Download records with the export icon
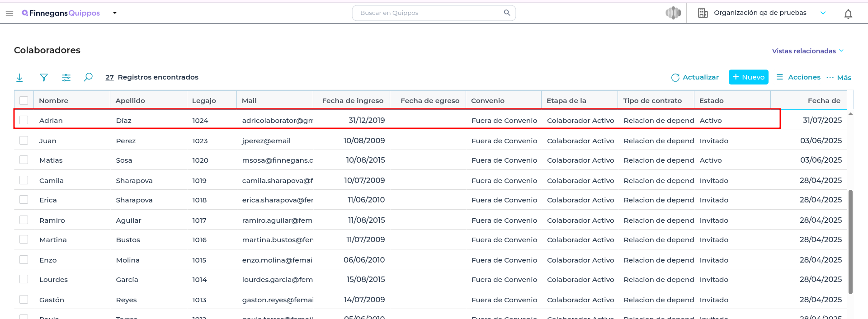The height and width of the screenshot is (319, 868). [x=19, y=78]
